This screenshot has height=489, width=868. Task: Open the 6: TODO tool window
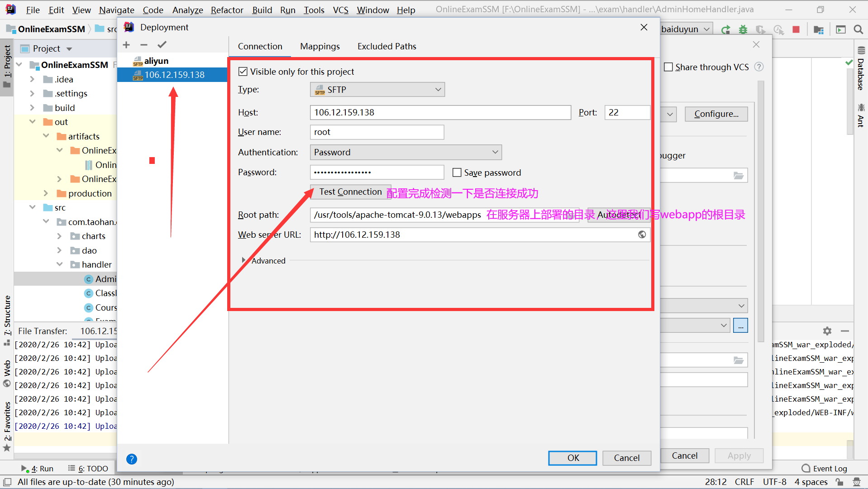click(x=88, y=469)
